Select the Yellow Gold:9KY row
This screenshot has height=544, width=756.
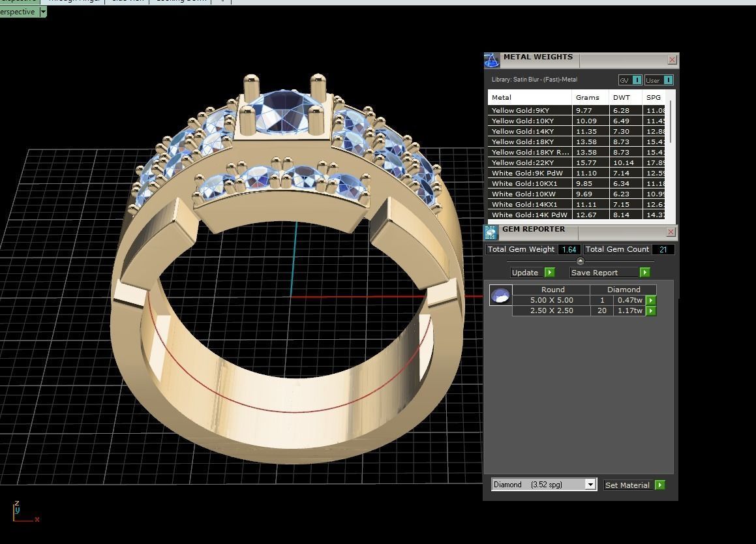coord(576,110)
